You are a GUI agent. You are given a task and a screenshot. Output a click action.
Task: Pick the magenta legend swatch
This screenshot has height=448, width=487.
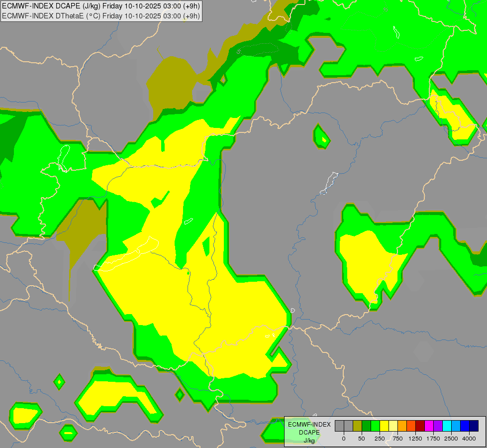point(429,426)
